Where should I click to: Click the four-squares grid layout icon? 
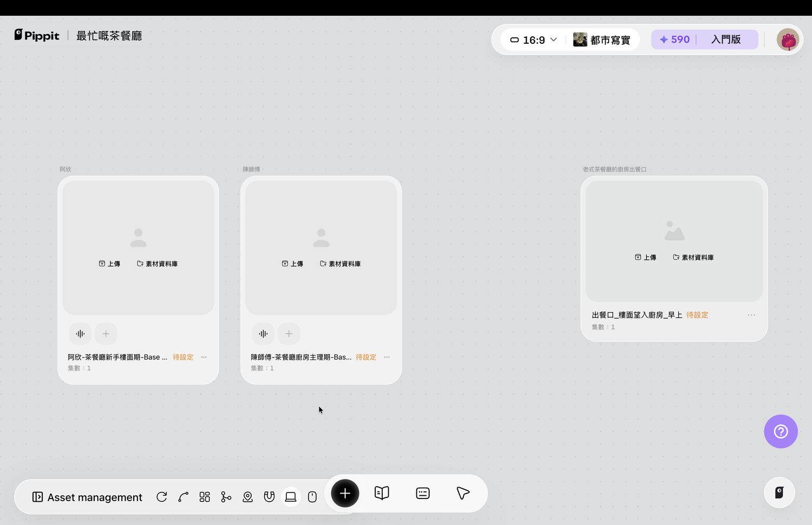(205, 497)
